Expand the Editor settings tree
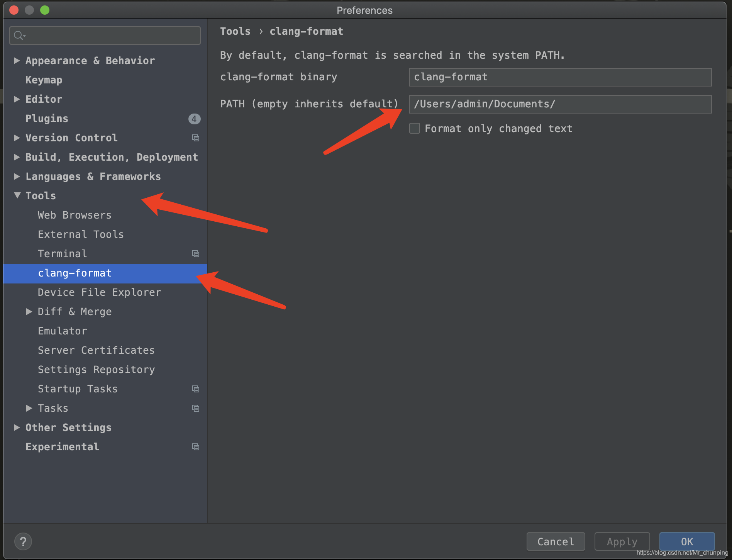The width and height of the screenshot is (732, 560). 17,99
